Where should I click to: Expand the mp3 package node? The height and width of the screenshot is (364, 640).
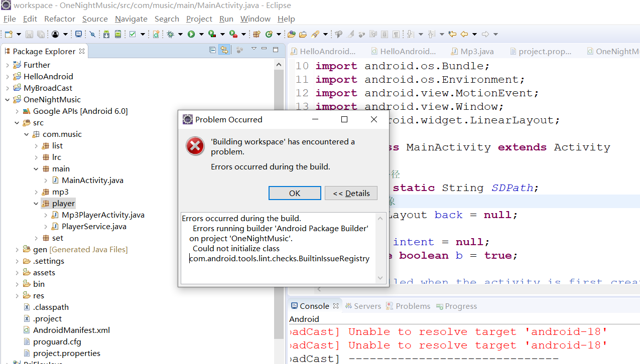(36, 192)
